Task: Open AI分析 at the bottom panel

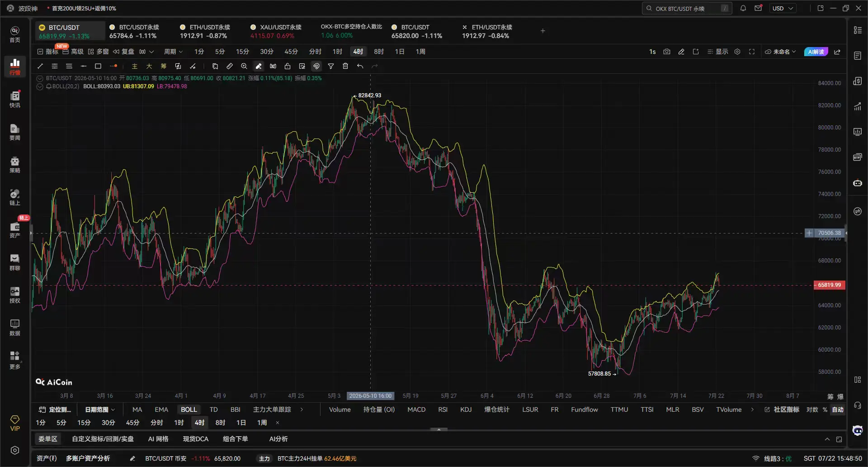Action: (278, 439)
